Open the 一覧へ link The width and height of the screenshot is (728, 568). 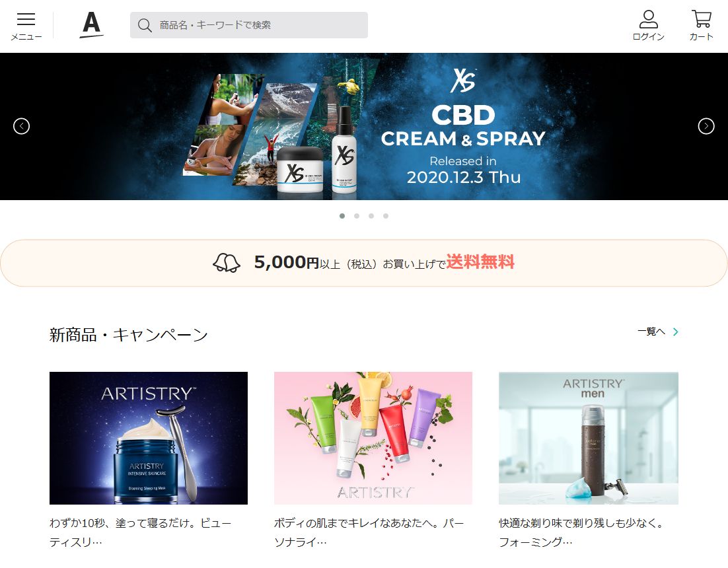click(651, 332)
